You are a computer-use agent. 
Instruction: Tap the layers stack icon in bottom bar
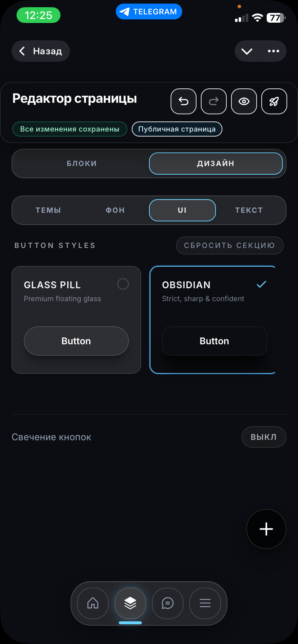click(130, 603)
